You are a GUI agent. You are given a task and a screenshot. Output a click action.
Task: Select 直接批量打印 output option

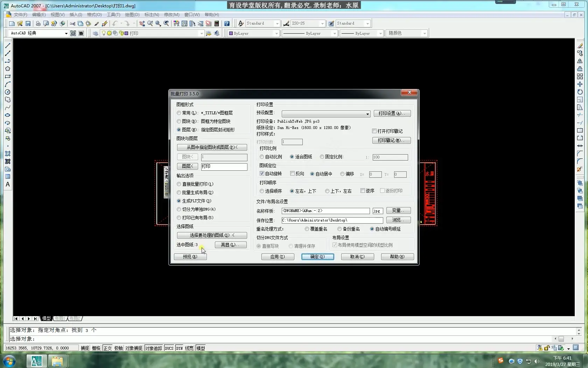pos(179,184)
